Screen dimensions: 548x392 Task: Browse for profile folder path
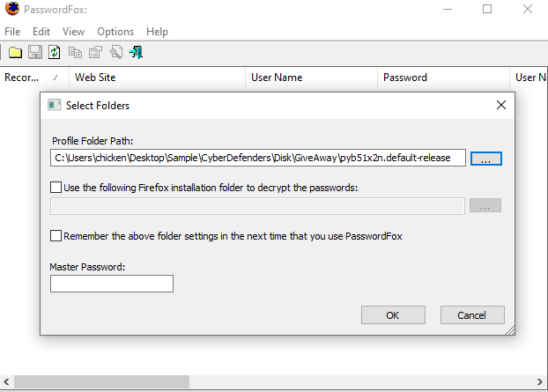click(485, 159)
